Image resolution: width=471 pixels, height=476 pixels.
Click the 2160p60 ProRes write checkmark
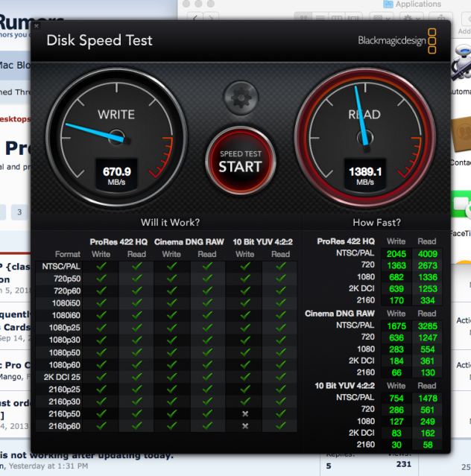(101, 426)
